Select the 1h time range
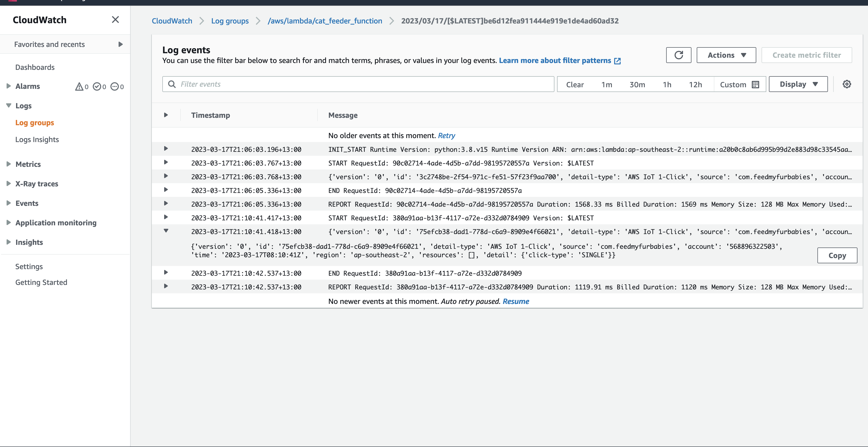The image size is (868, 447). click(x=667, y=85)
